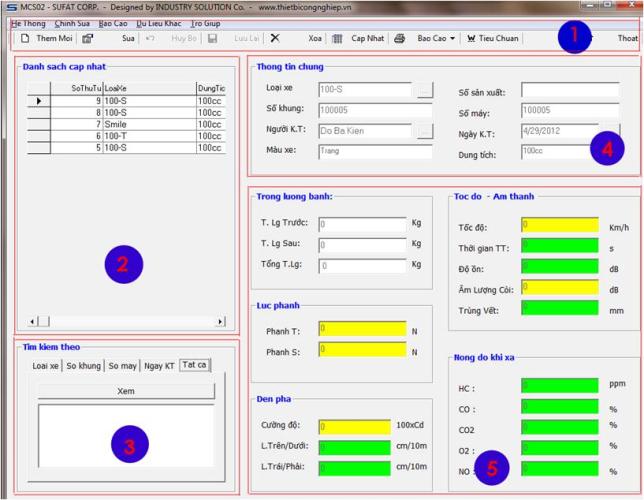Select row 7 Smile in the list

pyautogui.click(x=120, y=124)
